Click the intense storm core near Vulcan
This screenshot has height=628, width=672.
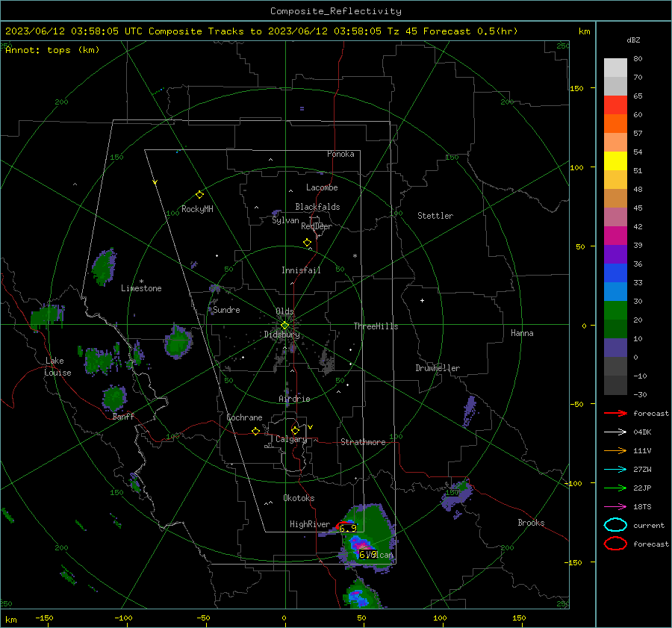pyautogui.click(x=362, y=546)
